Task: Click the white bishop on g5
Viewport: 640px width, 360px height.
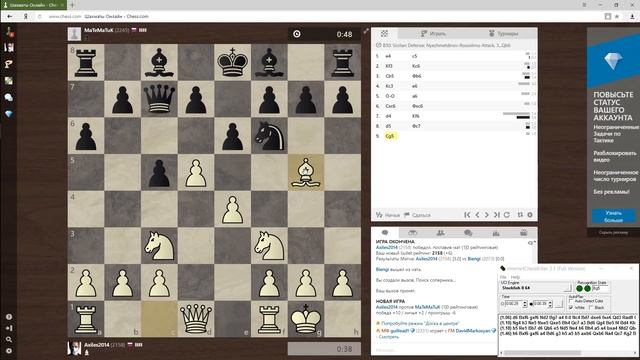Action: click(x=306, y=172)
